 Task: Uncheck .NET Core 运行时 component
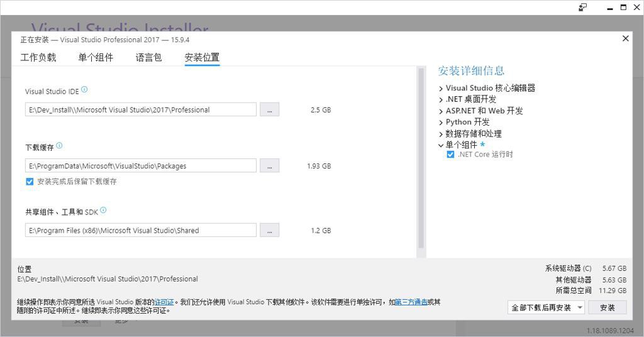coord(450,154)
